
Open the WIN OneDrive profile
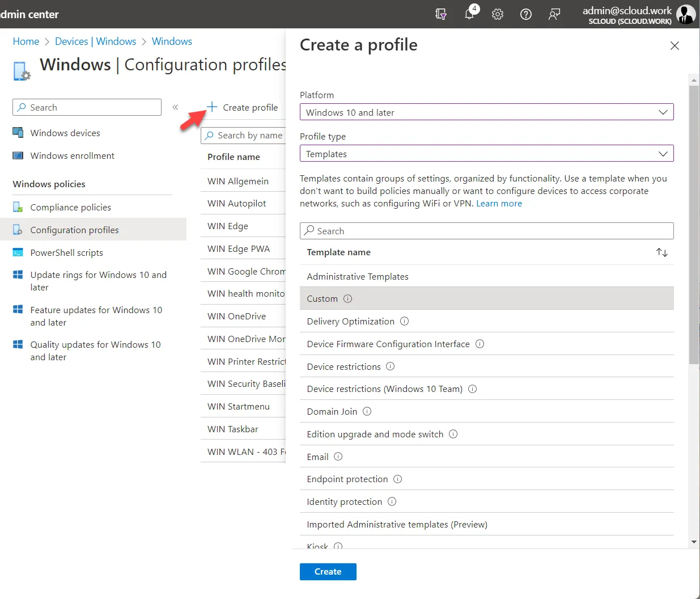tap(237, 316)
